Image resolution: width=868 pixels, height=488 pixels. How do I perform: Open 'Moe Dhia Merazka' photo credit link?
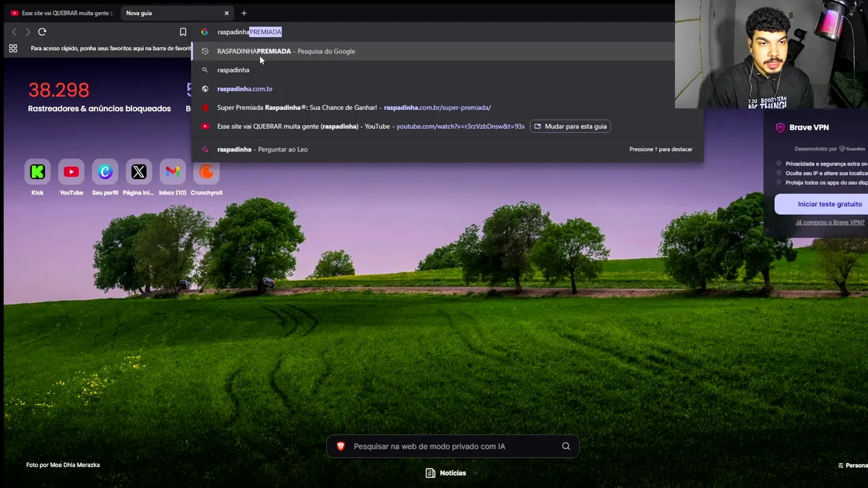[75, 465]
